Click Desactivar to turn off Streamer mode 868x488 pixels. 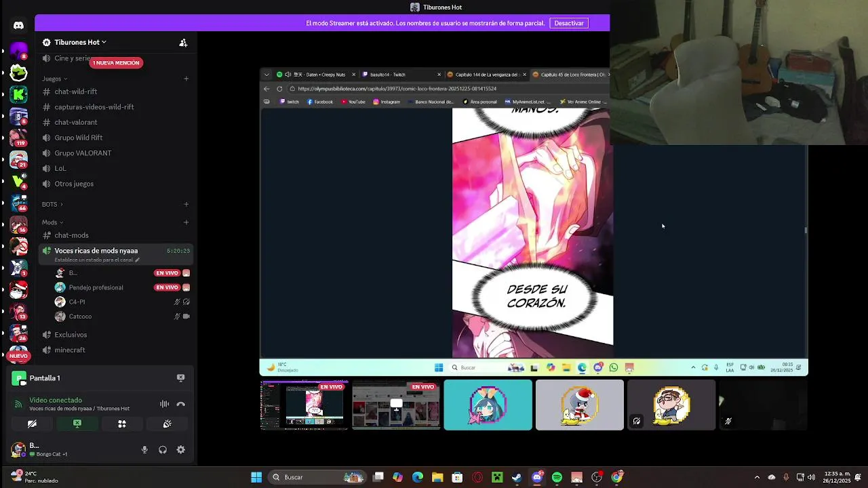click(568, 23)
